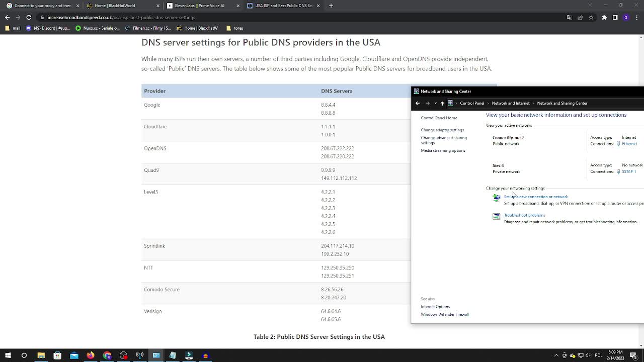Expand the chevron after Network and Internet
644x362 pixels.
(x=533, y=103)
